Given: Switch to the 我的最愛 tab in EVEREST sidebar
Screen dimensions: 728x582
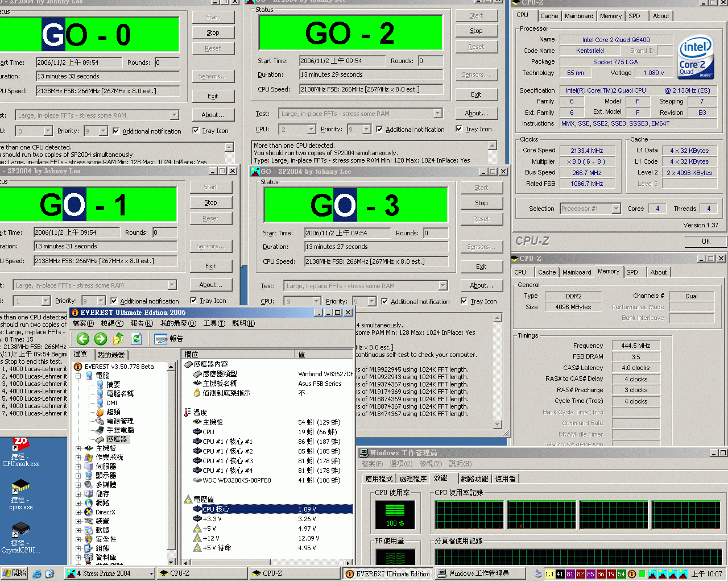Looking at the screenshot, I should (111, 355).
